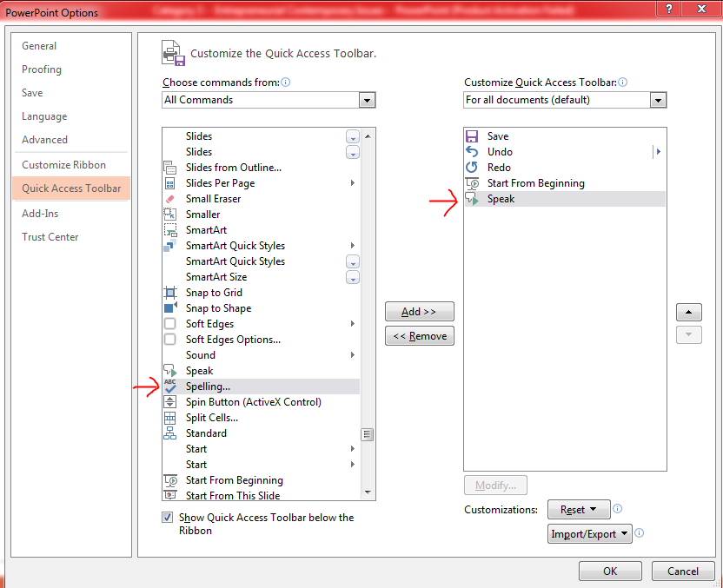Expand the Undo split arrow in toolbar list
Screen dimensions: 723x588
(x=659, y=152)
